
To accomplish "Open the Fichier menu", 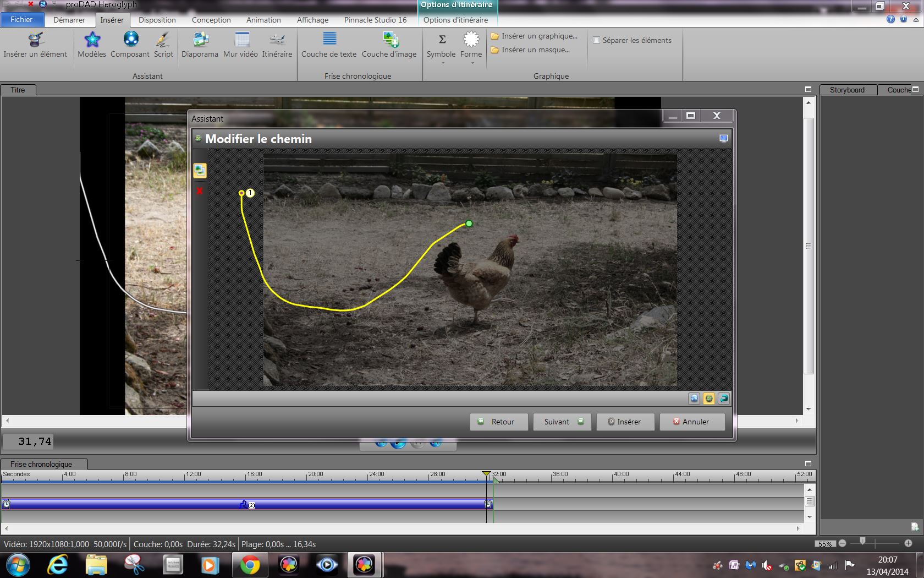I will 22,19.
